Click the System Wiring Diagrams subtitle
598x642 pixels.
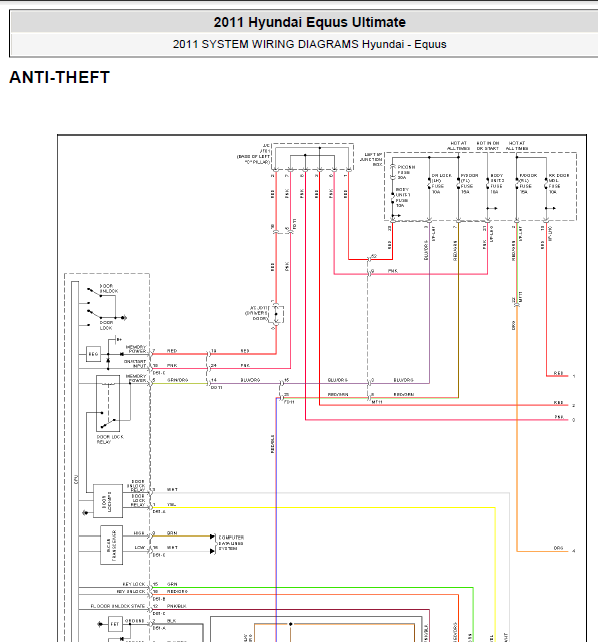pyautogui.click(x=309, y=44)
